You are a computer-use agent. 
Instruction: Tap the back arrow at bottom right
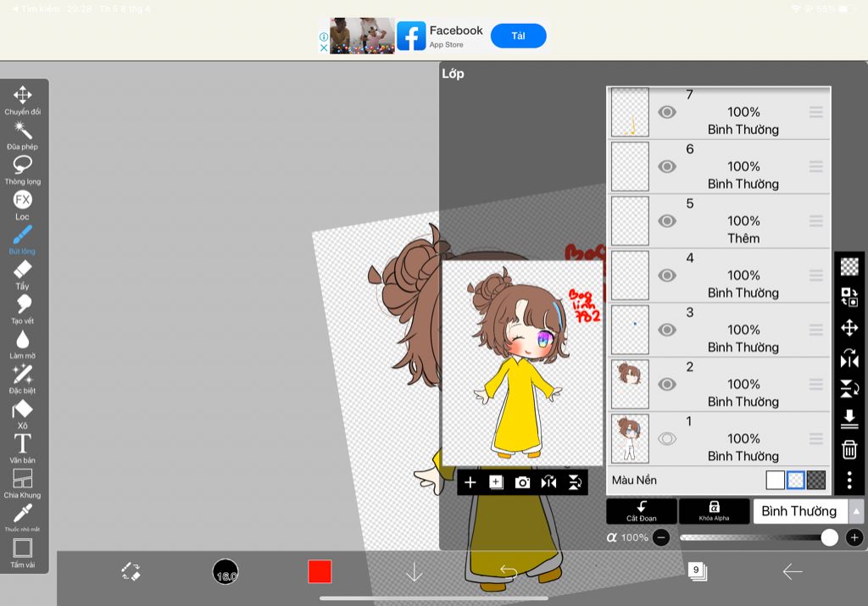pos(793,572)
